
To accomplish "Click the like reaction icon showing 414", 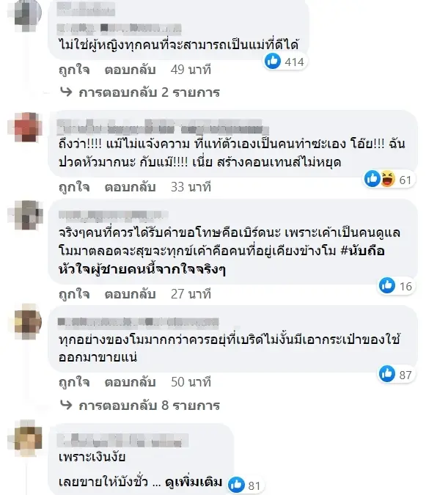I will [272, 61].
